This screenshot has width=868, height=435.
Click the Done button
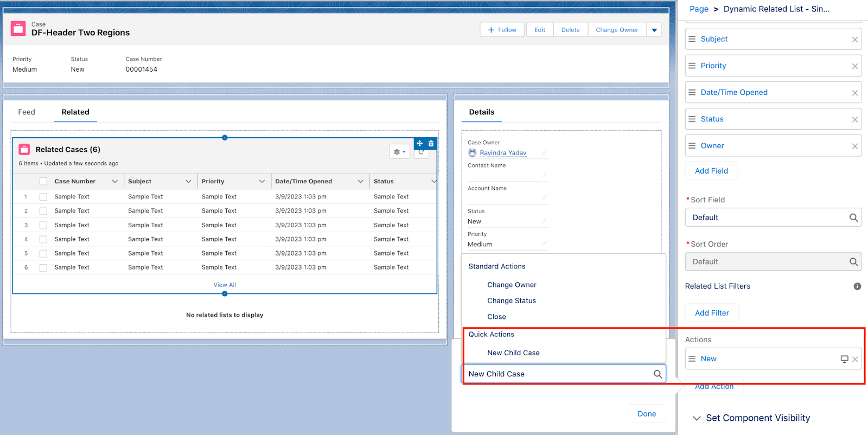[647, 414]
